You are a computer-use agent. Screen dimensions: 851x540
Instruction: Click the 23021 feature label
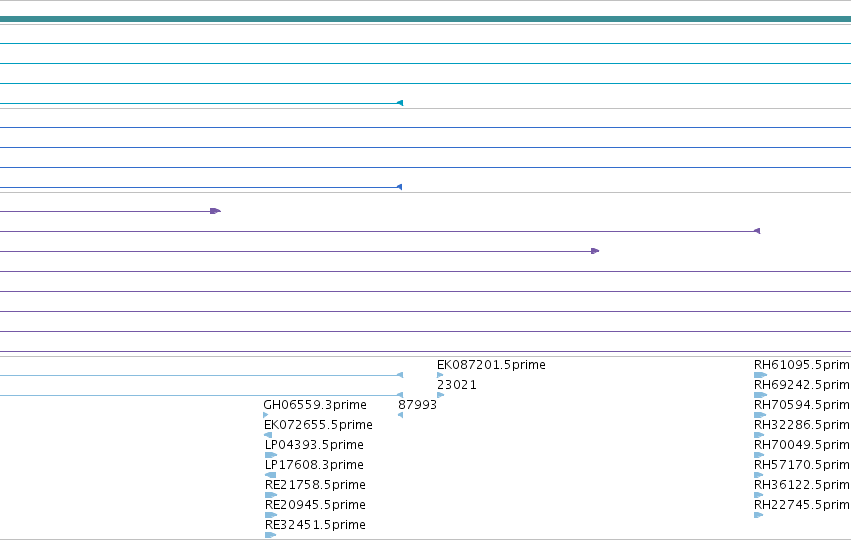(x=457, y=385)
